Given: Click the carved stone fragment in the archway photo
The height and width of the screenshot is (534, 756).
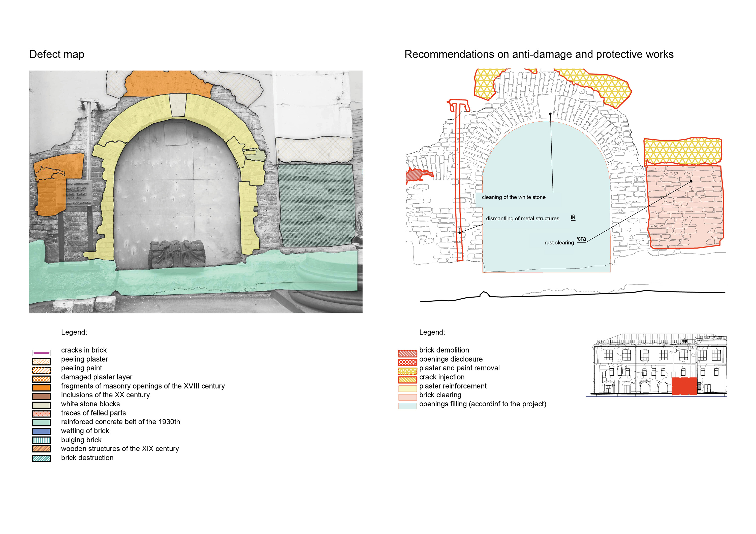Looking at the screenshot, I should (x=177, y=254).
